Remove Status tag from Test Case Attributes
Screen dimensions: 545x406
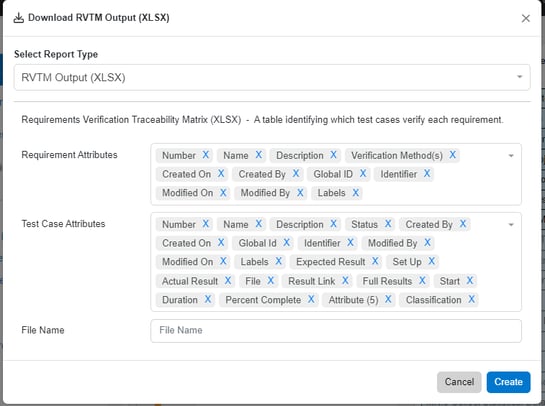(388, 224)
